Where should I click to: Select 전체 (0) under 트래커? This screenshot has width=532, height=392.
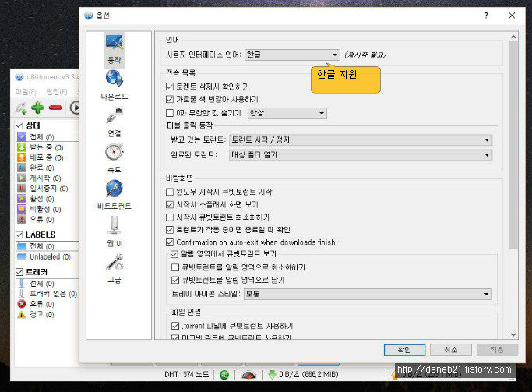click(x=48, y=283)
